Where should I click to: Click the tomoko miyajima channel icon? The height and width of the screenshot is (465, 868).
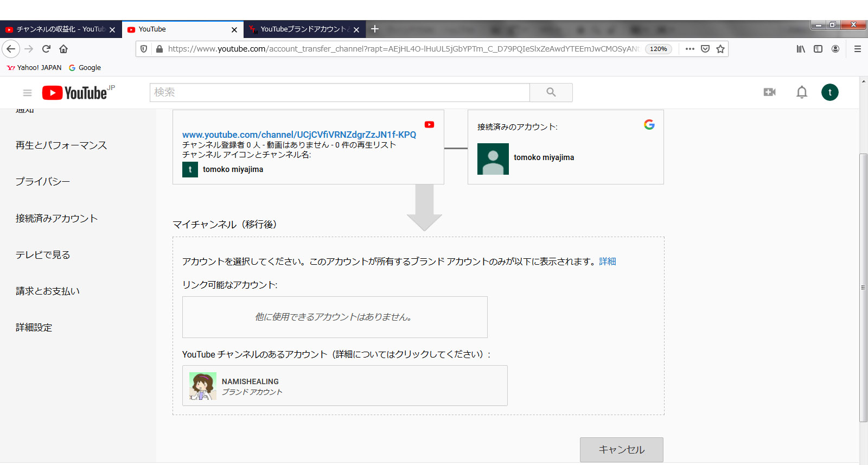coord(190,169)
